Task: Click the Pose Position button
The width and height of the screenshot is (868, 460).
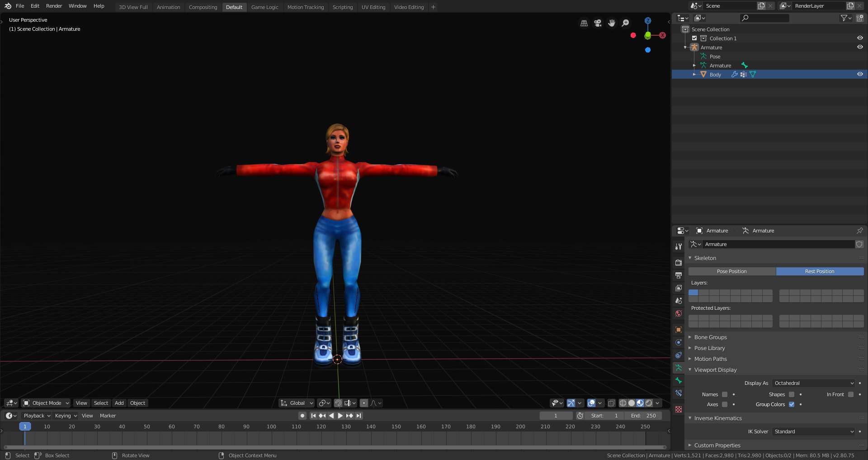Action: 731,271
